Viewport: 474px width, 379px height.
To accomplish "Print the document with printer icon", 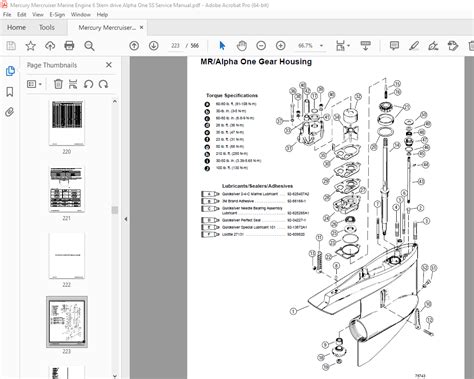I will point(69,46).
